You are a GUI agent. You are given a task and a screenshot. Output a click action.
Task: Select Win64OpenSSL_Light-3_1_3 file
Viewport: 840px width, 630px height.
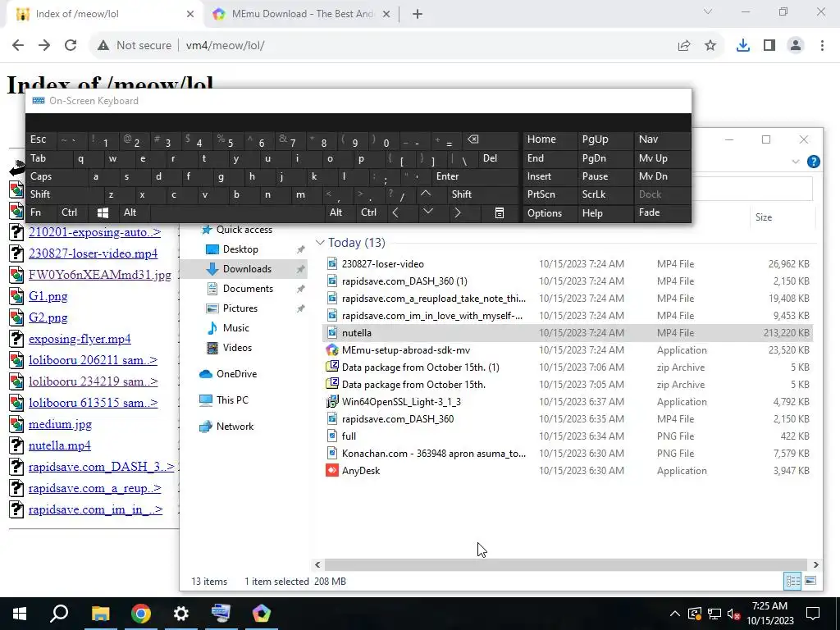(x=401, y=402)
